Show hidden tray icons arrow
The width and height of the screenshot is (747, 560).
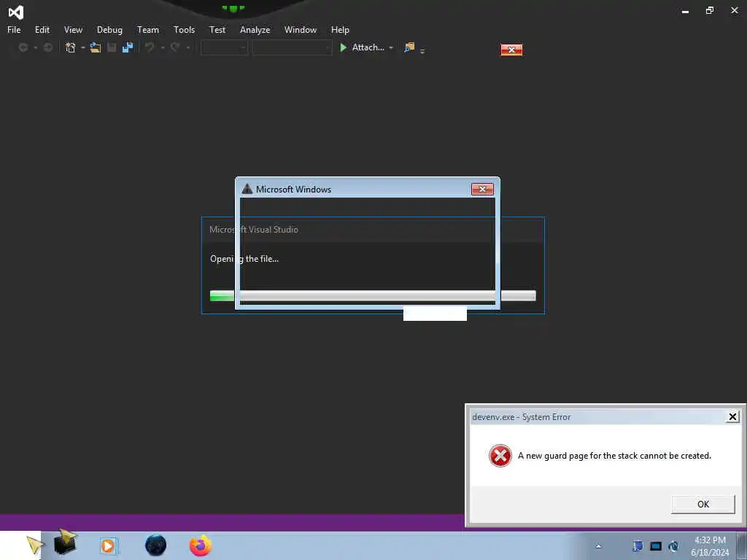coord(598,546)
